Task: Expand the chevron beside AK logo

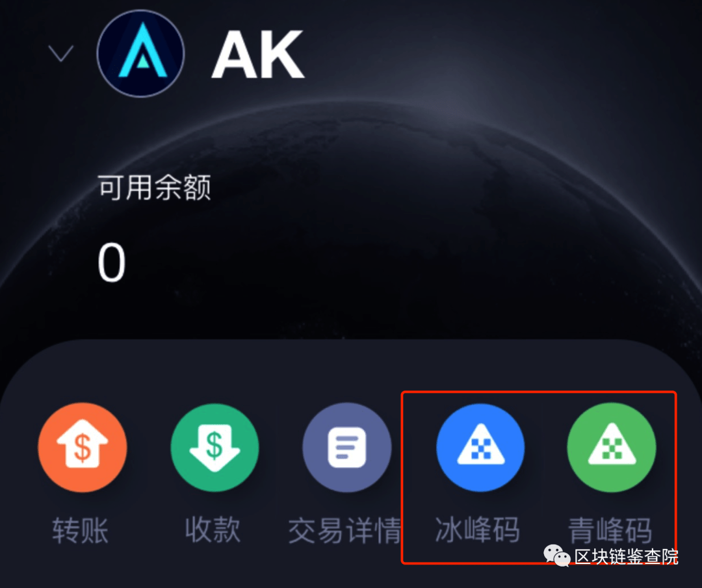Action: [61, 53]
